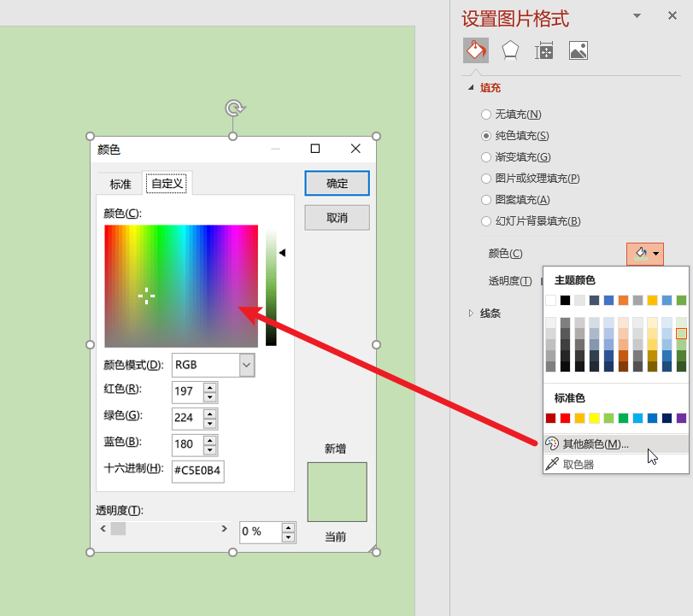The height and width of the screenshot is (616, 693).
Task: Click the transparency 0 % field
Action: (x=261, y=532)
